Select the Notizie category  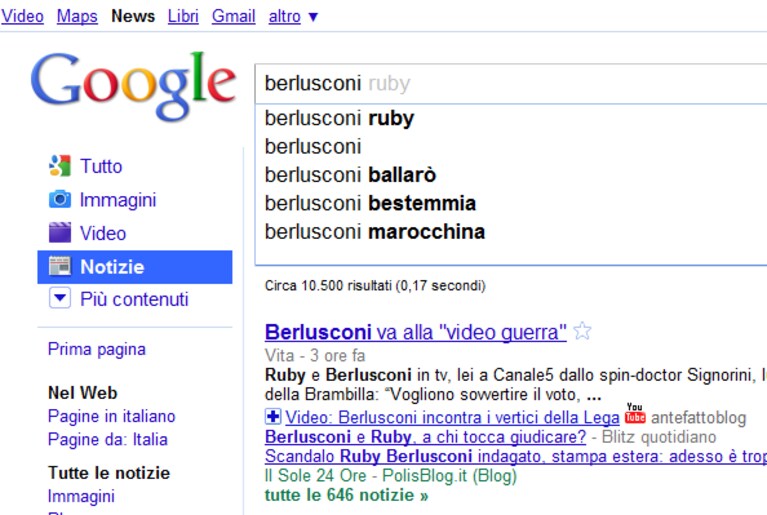coord(135,267)
